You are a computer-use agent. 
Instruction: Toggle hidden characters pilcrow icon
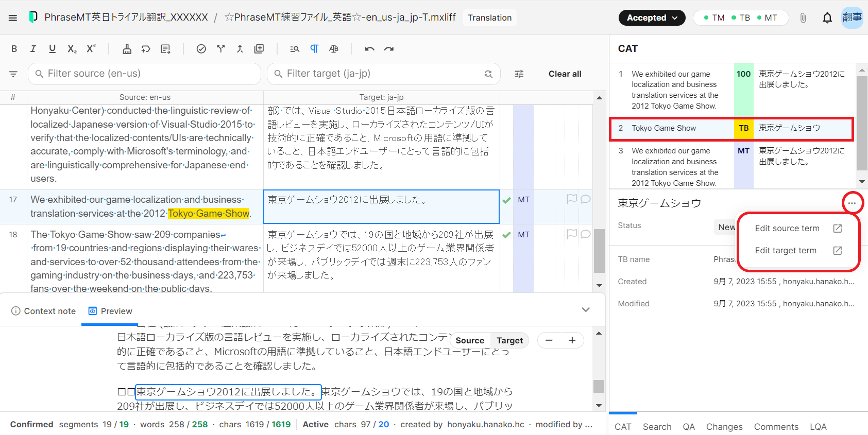point(314,49)
